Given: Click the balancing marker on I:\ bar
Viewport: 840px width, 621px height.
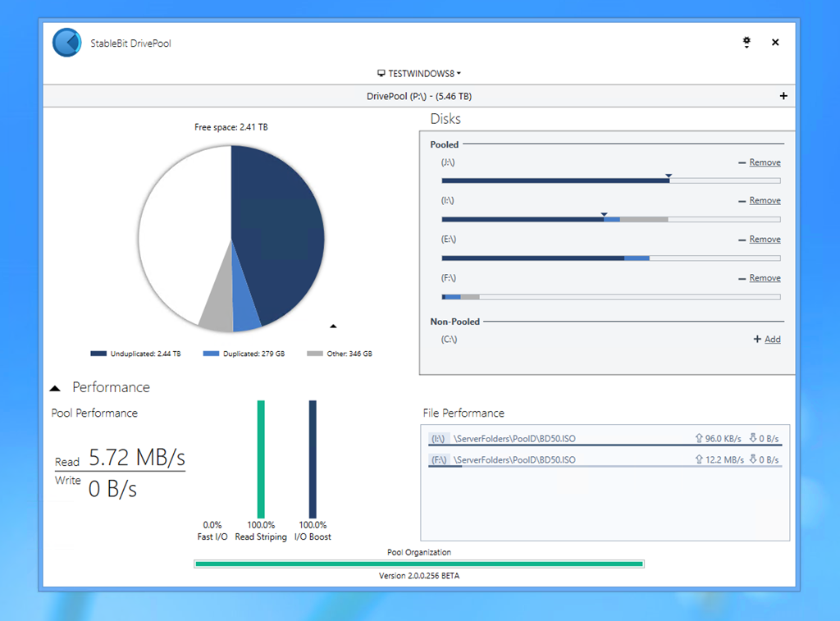Looking at the screenshot, I should (604, 214).
